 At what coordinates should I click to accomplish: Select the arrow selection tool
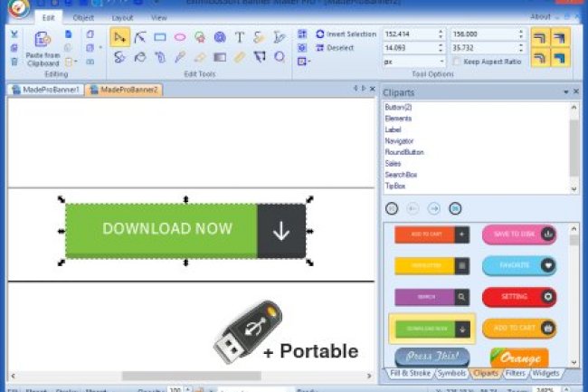119,37
